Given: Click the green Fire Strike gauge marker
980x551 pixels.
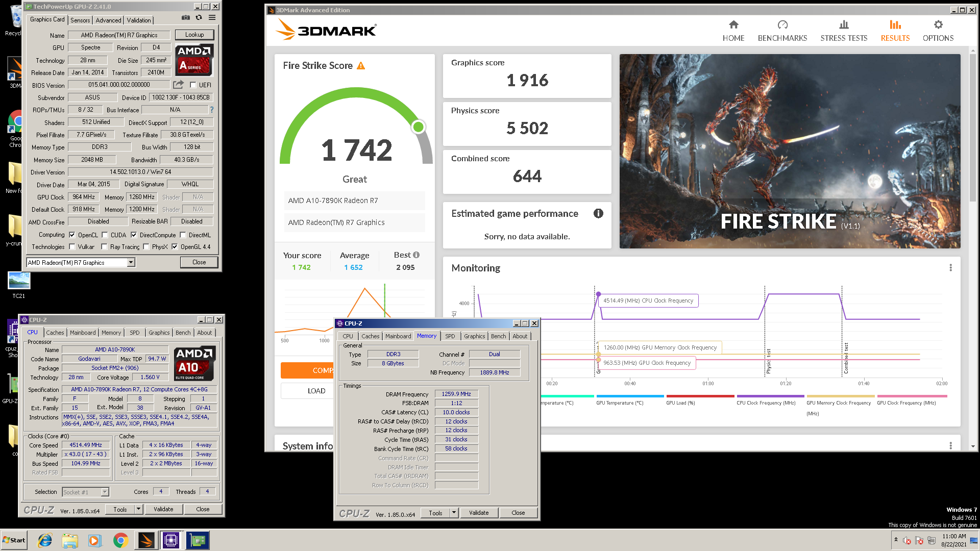Looking at the screenshot, I should click(418, 127).
